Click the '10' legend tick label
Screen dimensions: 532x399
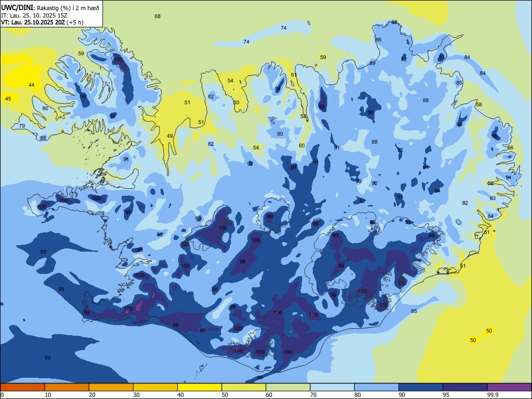coord(48,395)
